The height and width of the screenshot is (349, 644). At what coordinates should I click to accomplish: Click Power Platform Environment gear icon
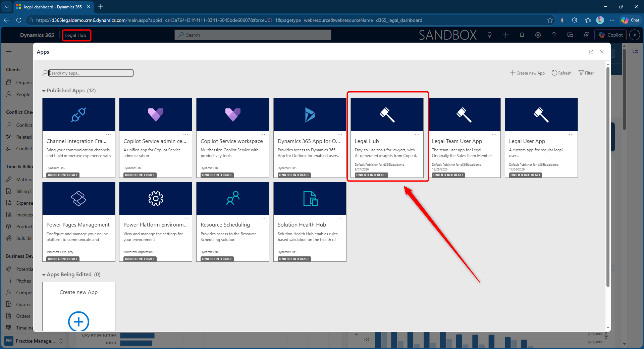click(156, 199)
